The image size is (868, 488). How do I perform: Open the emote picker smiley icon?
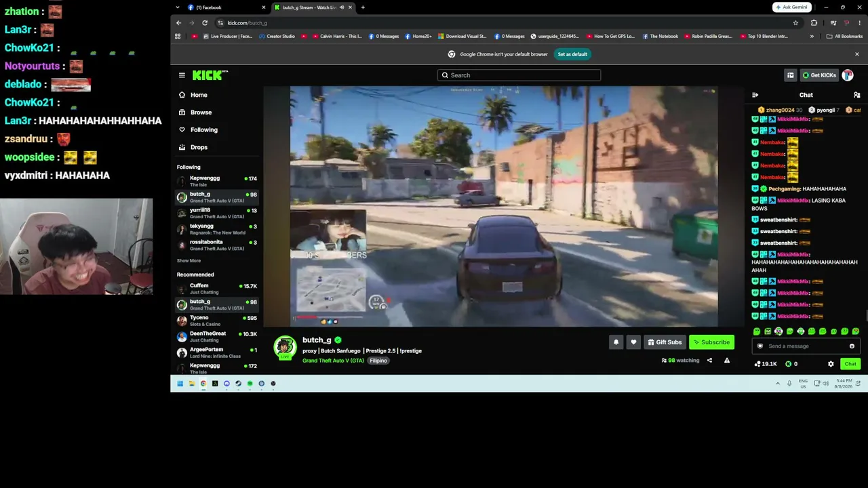point(852,346)
